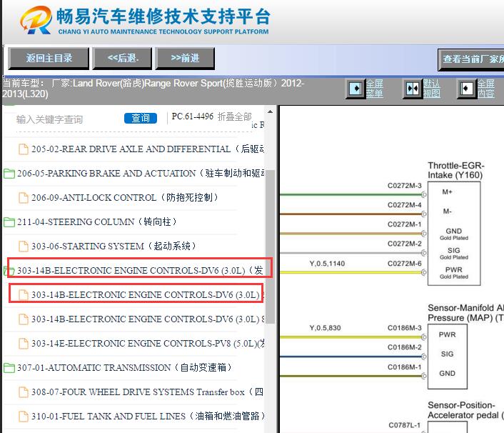This screenshot has width=504, height=433.
Task: Click the full-screen content arrow icon
Action: (467, 89)
